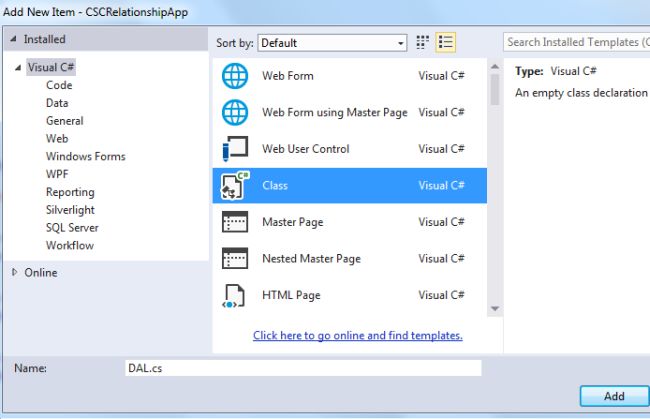
Task: Click the HTML Page template icon
Action: (235, 295)
